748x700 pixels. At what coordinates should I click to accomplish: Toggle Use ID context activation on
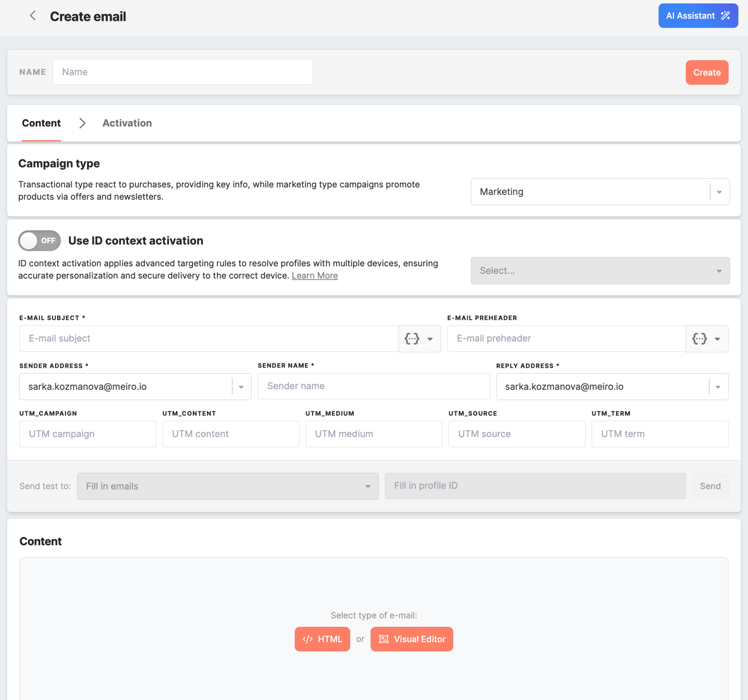point(40,241)
